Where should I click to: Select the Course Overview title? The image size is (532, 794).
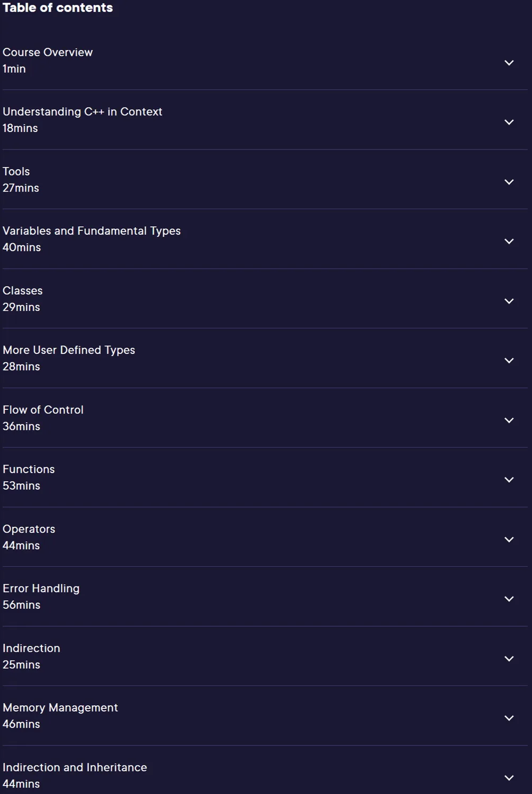point(48,52)
